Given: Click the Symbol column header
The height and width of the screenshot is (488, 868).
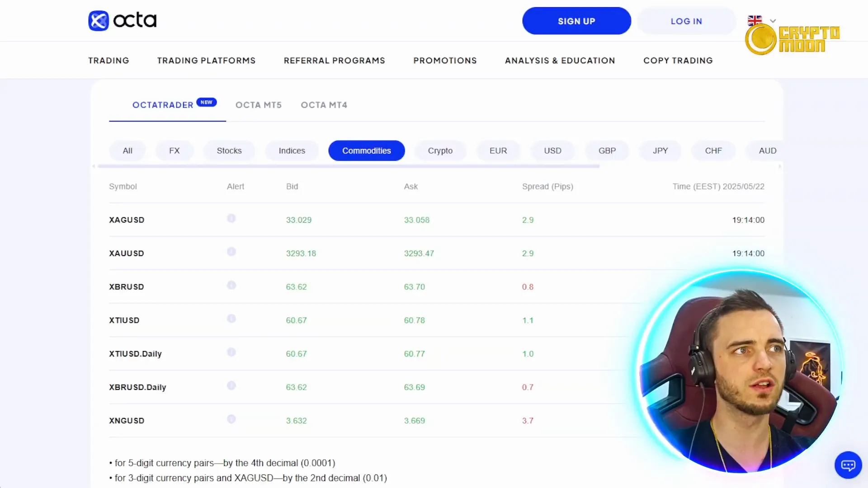Looking at the screenshot, I should coord(123,186).
